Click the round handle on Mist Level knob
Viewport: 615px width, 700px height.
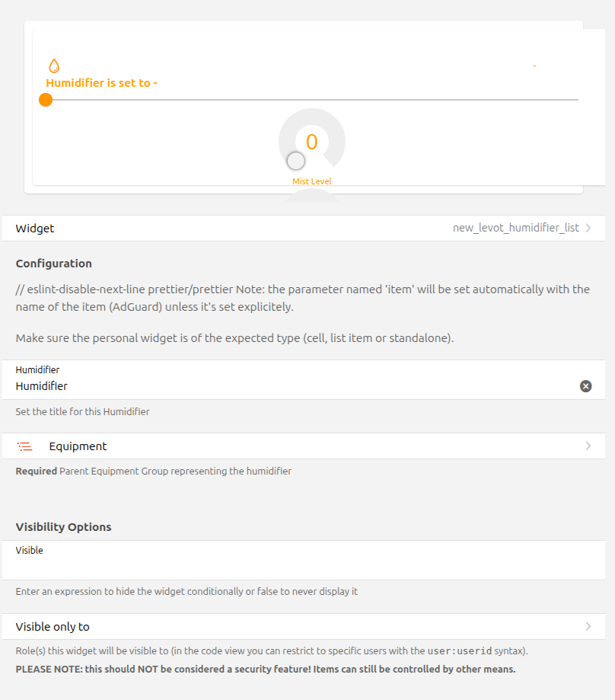tap(296, 161)
